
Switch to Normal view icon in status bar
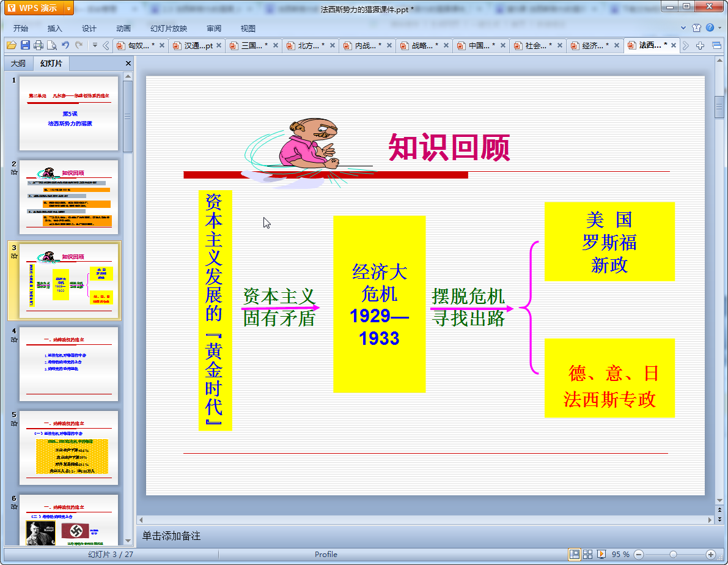point(575,554)
